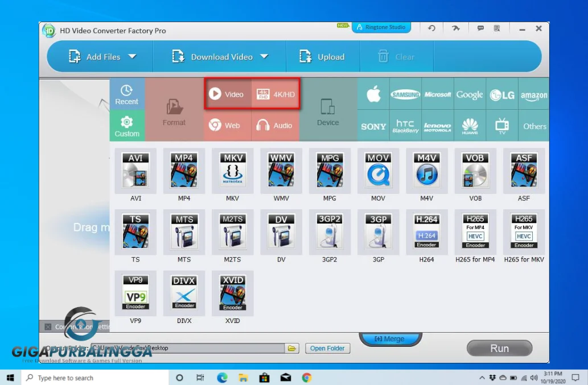Open Google device presets
Viewport: 588px width, 385px height.
point(470,94)
